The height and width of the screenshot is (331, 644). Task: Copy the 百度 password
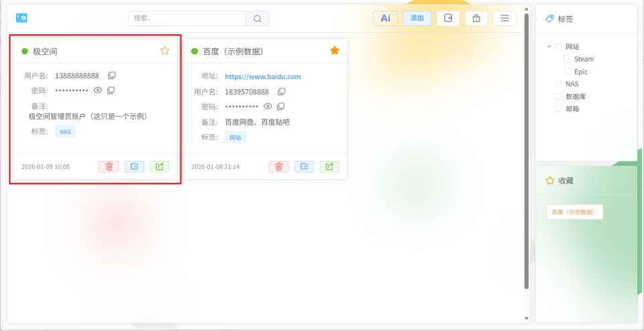(280, 107)
